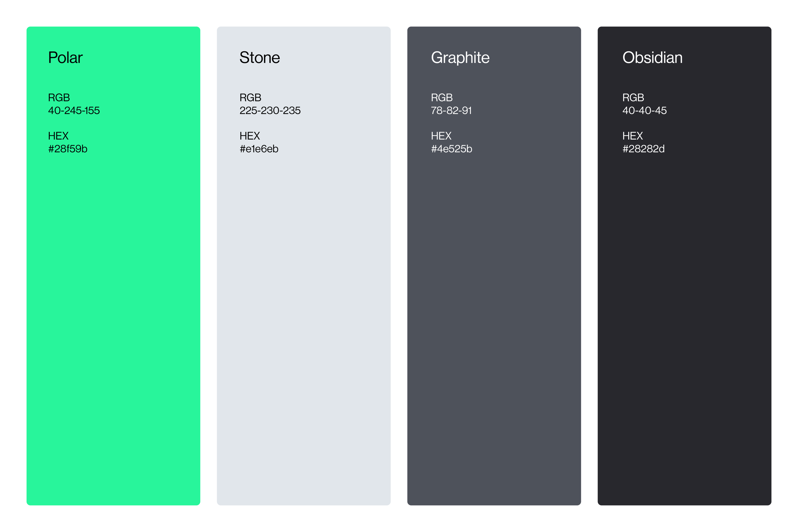Click hex code #e1e6eb

point(259,149)
